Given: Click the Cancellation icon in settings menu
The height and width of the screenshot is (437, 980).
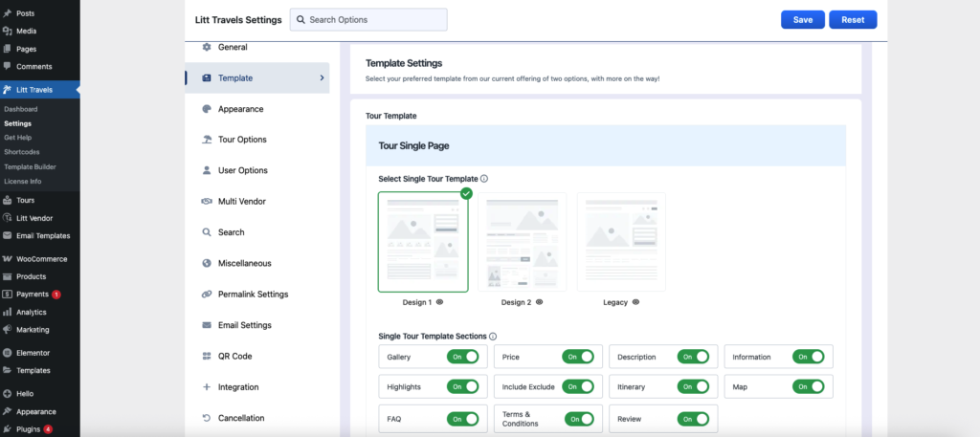Looking at the screenshot, I should tap(207, 418).
